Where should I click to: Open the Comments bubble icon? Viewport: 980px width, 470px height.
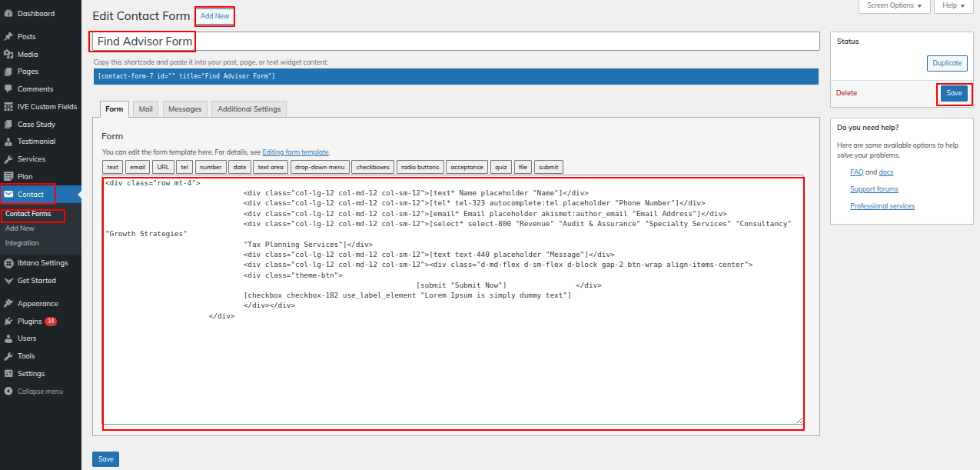click(x=8, y=89)
